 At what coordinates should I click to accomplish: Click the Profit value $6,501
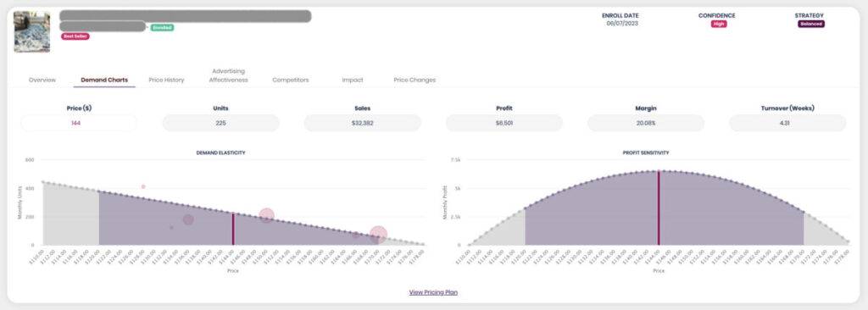[504, 123]
